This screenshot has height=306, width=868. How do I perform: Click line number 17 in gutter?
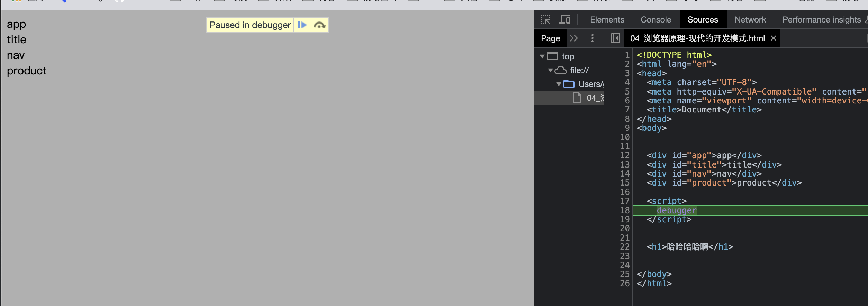click(x=625, y=201)
